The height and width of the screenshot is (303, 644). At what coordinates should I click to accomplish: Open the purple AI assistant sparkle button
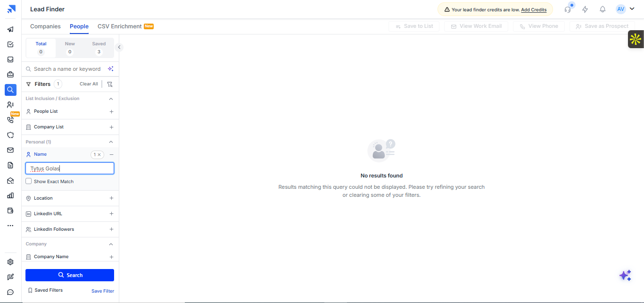(x=625, y=275)
